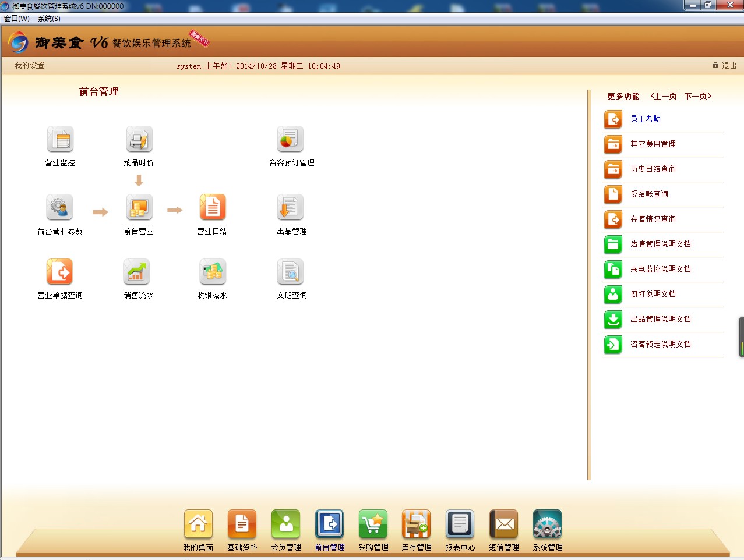Open the 窗口(W) menu
The image size is (744, 560).
17,19
